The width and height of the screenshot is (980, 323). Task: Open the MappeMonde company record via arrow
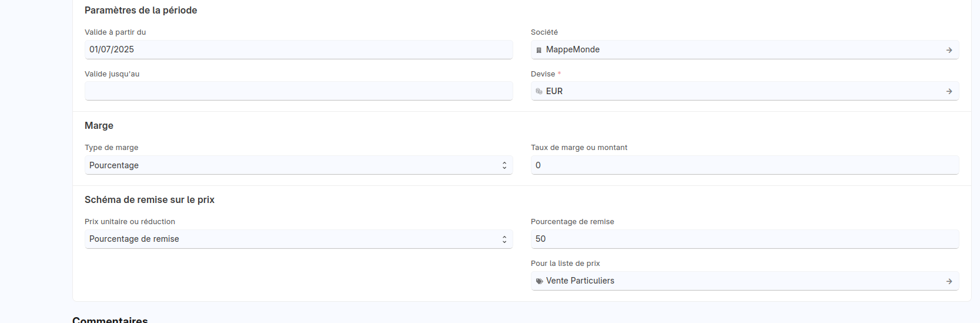click(x=949, y=50)
